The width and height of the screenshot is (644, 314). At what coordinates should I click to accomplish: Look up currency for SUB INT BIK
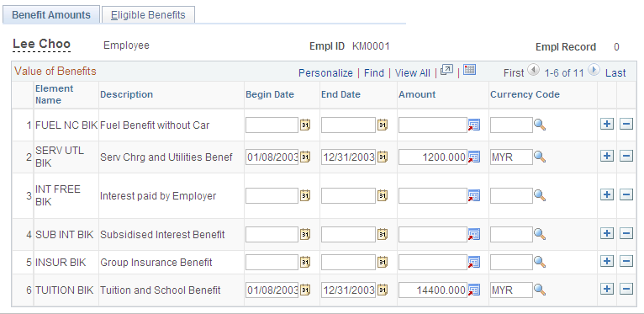pyautogui.click(x=540, y=234)
